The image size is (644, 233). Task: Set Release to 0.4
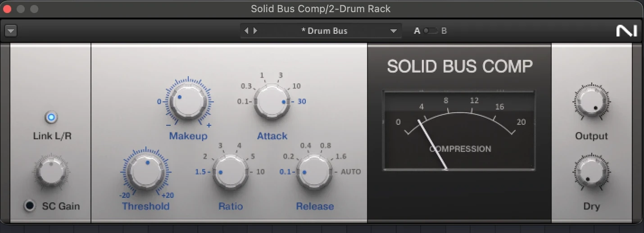click(306, 146)
